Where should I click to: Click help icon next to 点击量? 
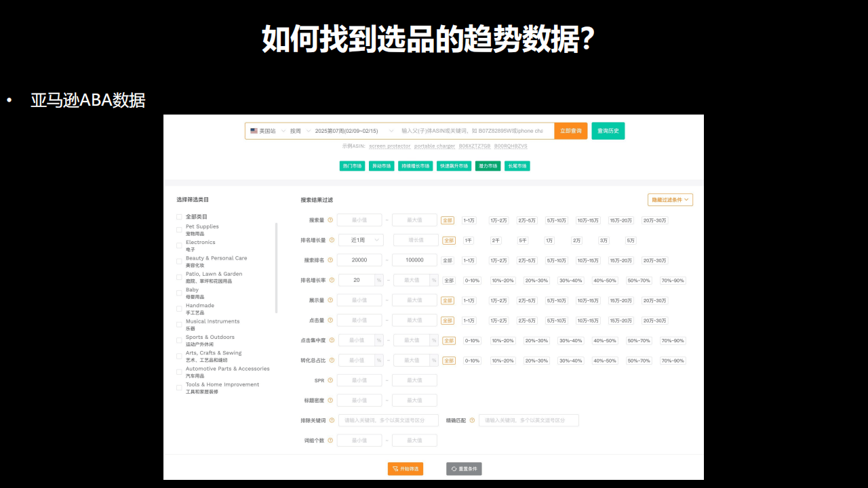pyautogui.click(x=331, y=320)
